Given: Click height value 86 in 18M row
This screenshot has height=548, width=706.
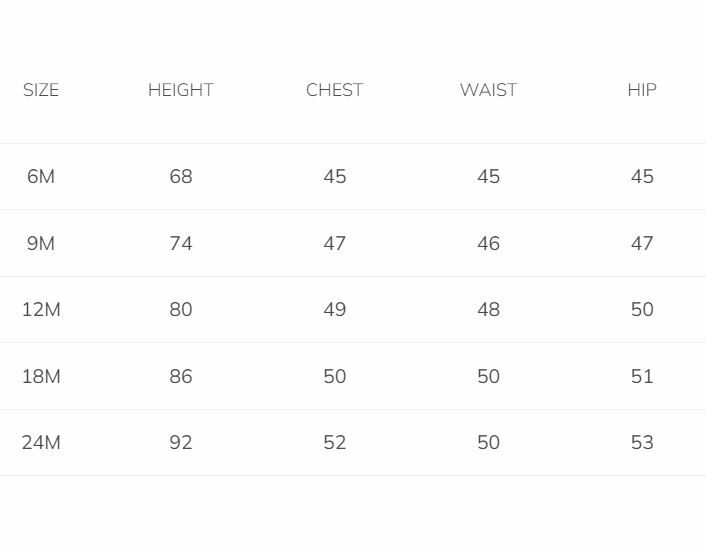Looking at the screenshot, I should [181, 377].
